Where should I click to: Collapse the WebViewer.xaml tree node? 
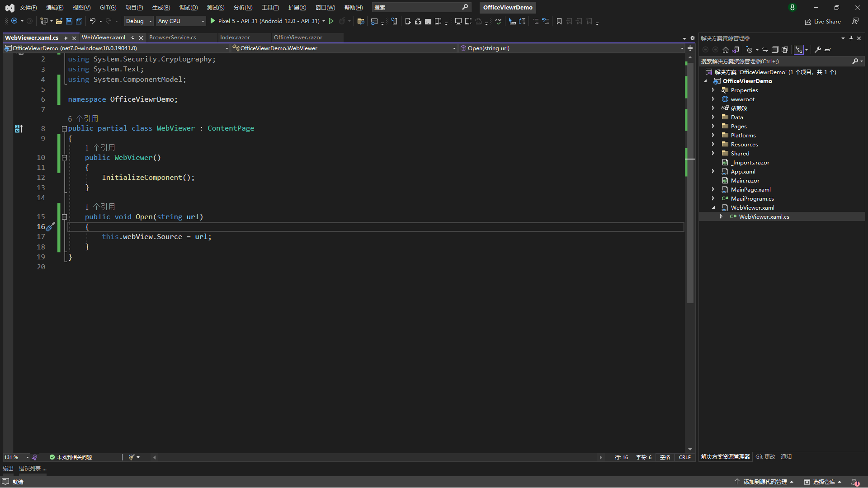713,207
